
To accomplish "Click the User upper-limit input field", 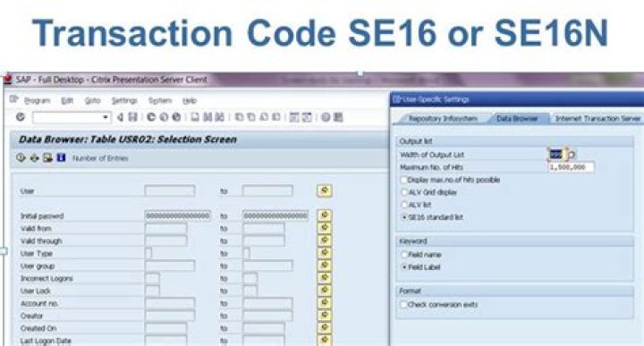I will tap(267, 190).
